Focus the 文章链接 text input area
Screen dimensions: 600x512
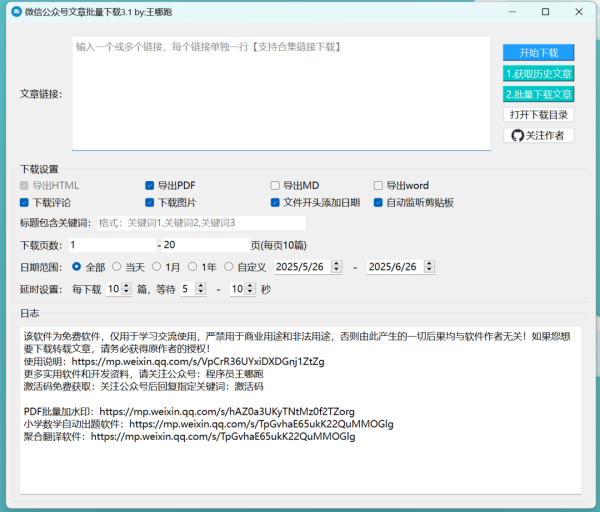tap(281, 94)
